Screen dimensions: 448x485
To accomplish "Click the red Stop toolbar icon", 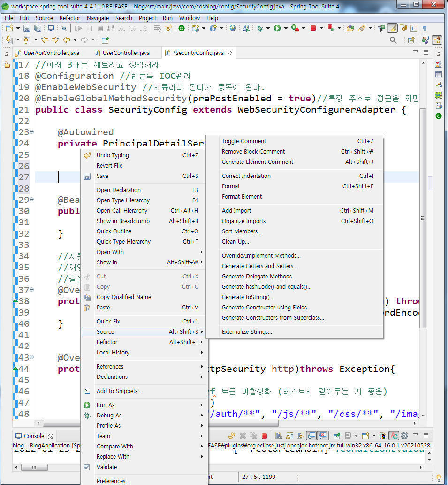I will coord(313,29).
